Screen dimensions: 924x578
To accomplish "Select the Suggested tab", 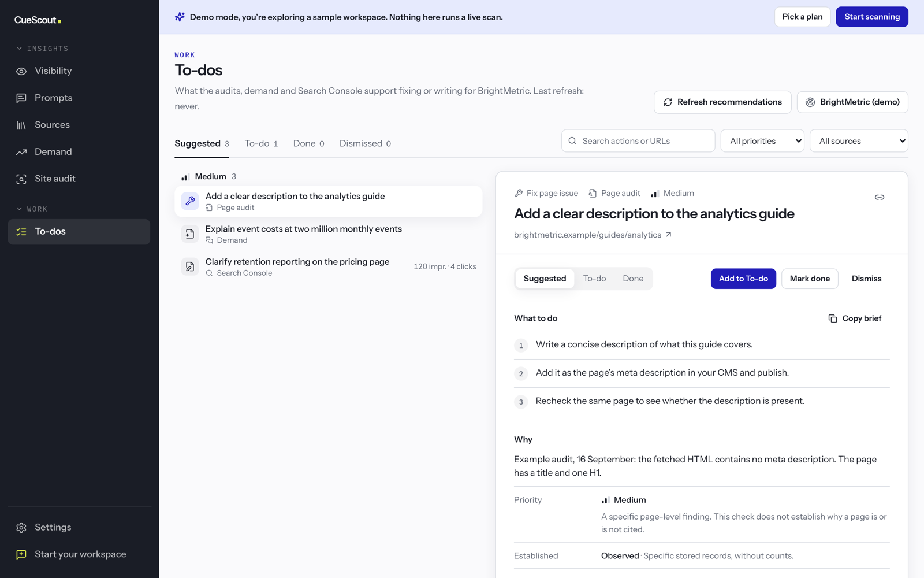I will click(202, 143).
